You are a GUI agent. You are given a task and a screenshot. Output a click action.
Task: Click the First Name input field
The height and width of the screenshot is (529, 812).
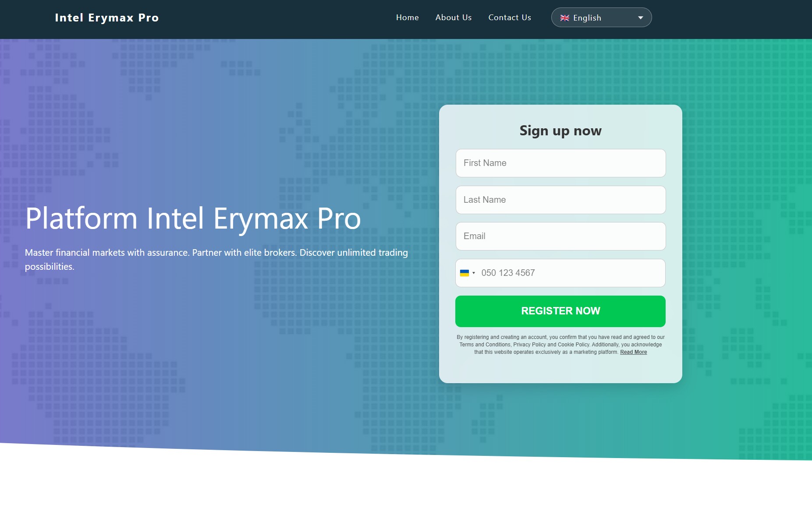[560, 162]
